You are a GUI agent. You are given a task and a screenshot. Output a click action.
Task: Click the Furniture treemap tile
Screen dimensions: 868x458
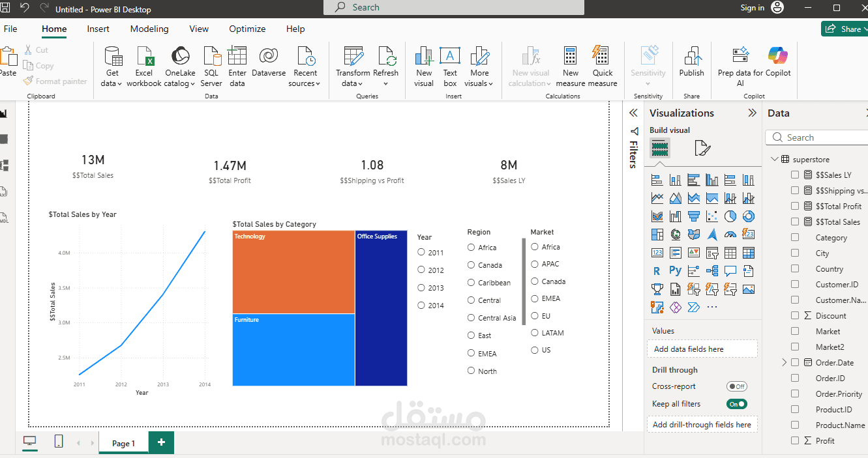(x=293, y=350)
